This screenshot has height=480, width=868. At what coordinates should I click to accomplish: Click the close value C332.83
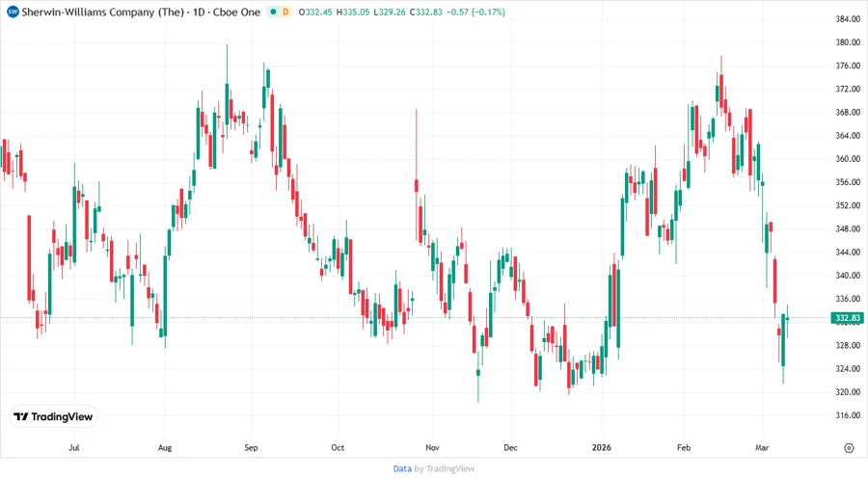pyautogui.click(x=425, y=13)
